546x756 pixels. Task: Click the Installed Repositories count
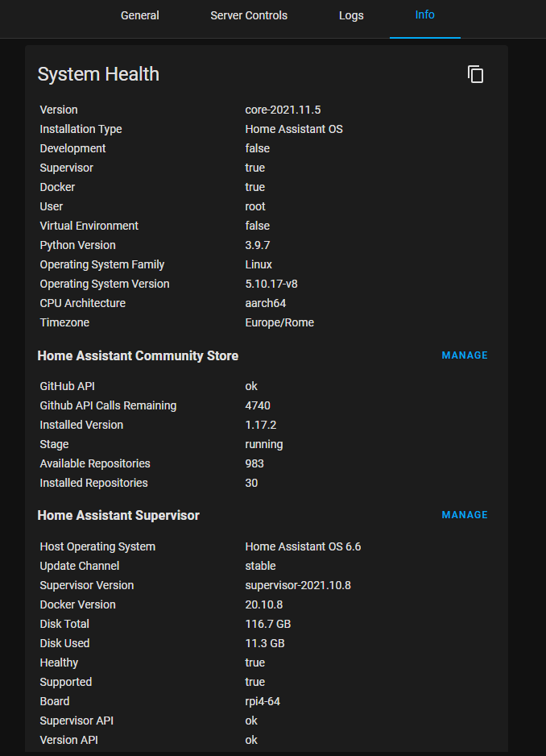(251, 482)
